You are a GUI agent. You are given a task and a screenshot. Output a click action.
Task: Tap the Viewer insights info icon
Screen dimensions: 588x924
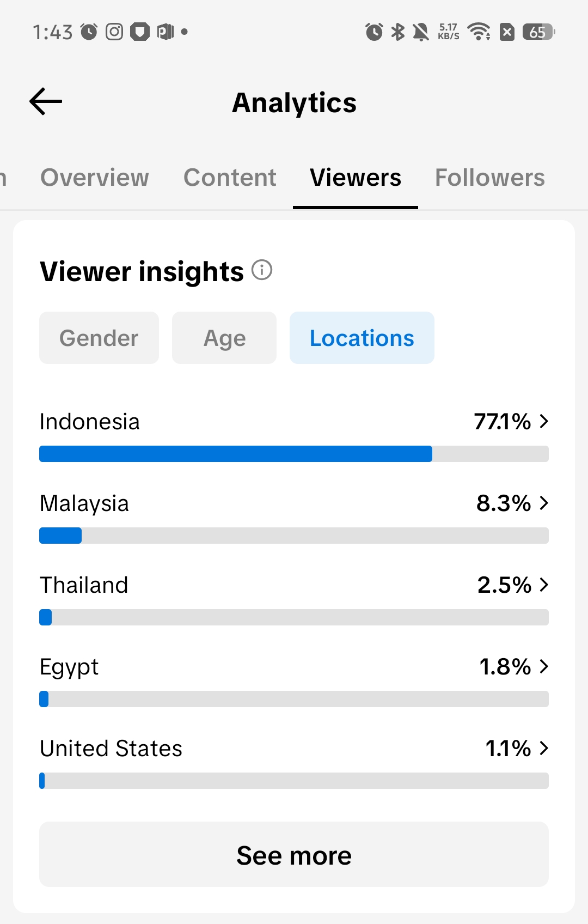(x=262, y=270)
